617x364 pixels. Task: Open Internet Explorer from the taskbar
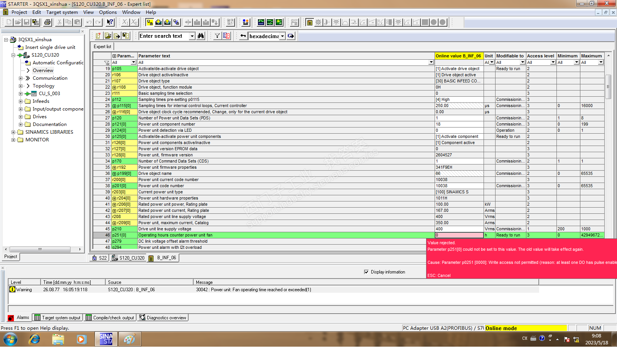[x=34, y=339]
